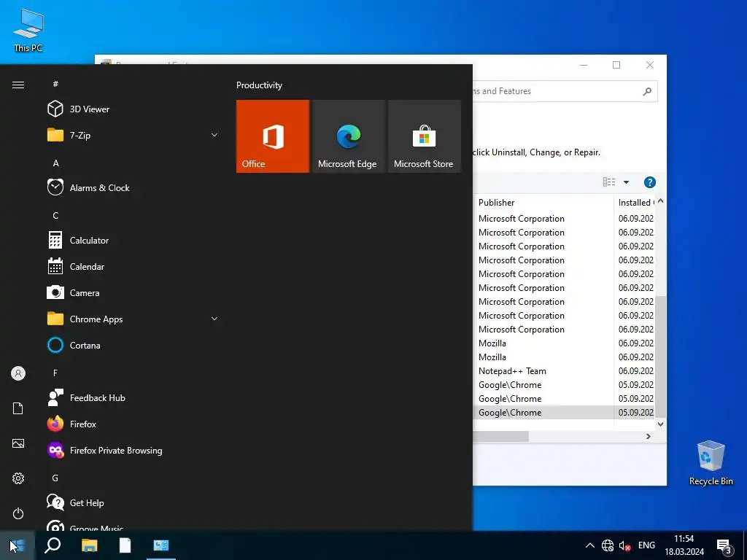Open taskbar Search magnifier
747x560 pixels.
coord(53,545)
